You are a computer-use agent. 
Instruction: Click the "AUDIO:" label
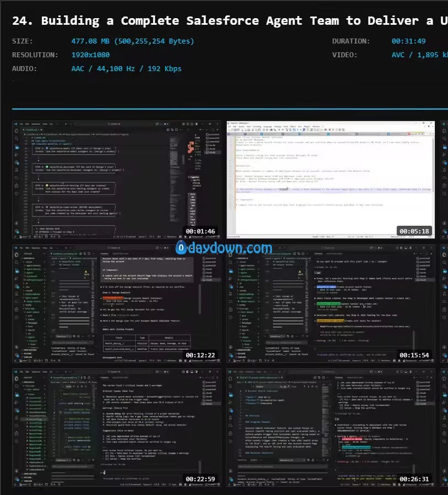pos(24,69)
